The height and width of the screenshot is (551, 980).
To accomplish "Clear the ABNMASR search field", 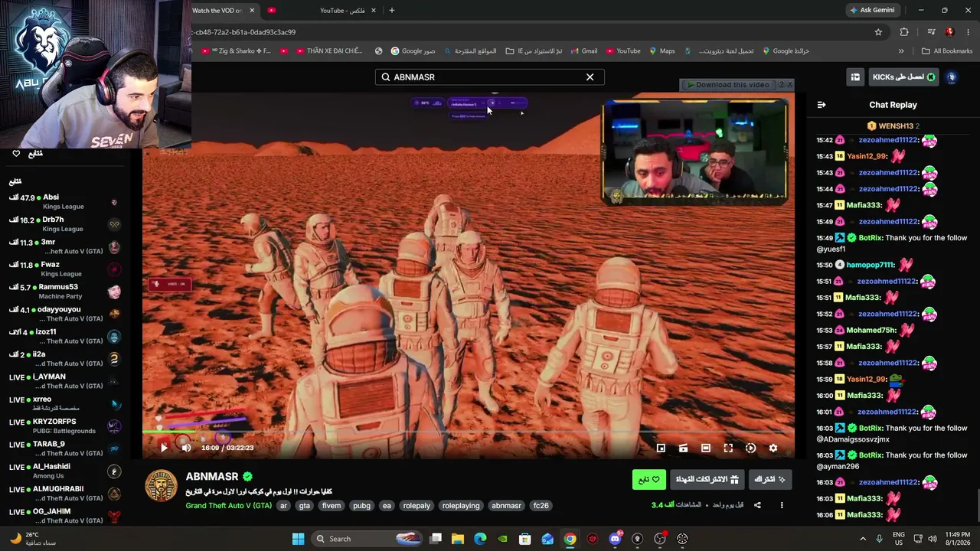I will point(590,77).
